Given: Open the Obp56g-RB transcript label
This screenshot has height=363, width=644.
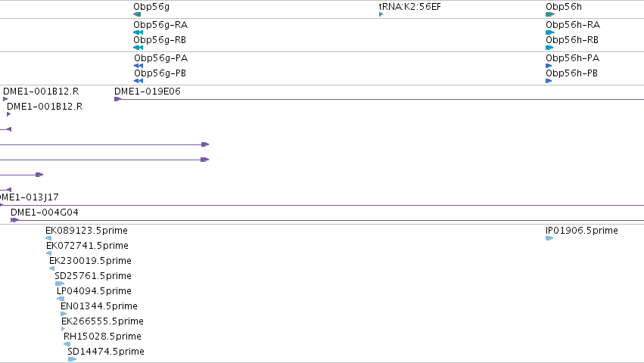Looking at the screenshot, I should (x=160, y=40).
